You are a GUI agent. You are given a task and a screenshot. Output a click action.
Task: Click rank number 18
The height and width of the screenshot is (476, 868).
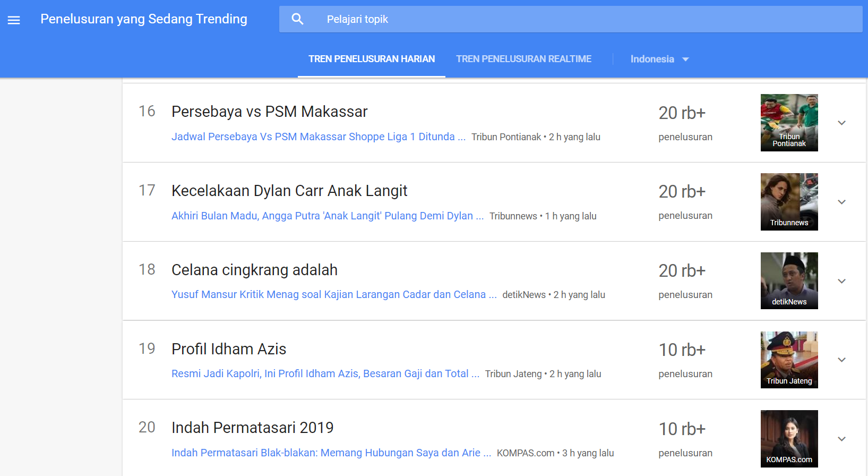(147, 269)
